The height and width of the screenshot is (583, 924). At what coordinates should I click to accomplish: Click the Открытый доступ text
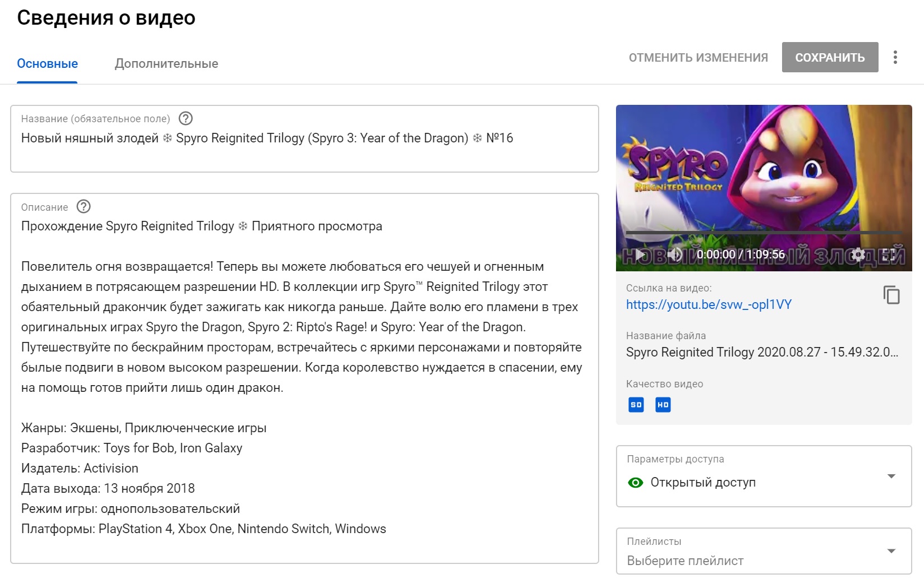point(703,483)
